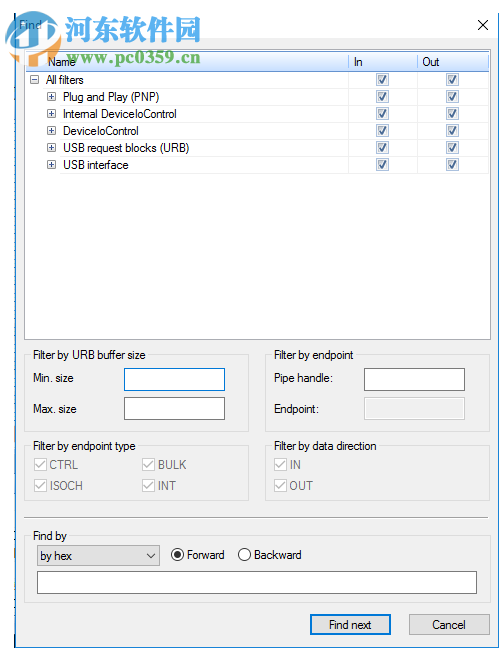Viewport: 504px width, 649px height.
Task: Click the hex search text field
Action: coord(257,582)
